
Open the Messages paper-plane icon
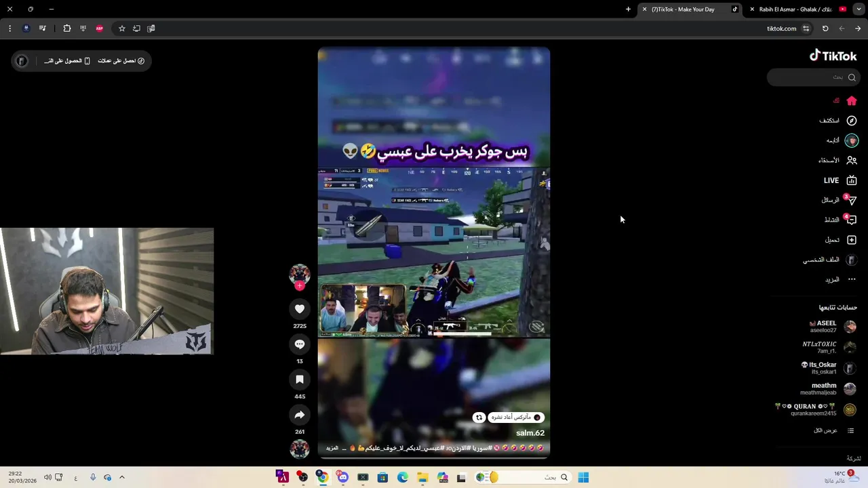852,201
